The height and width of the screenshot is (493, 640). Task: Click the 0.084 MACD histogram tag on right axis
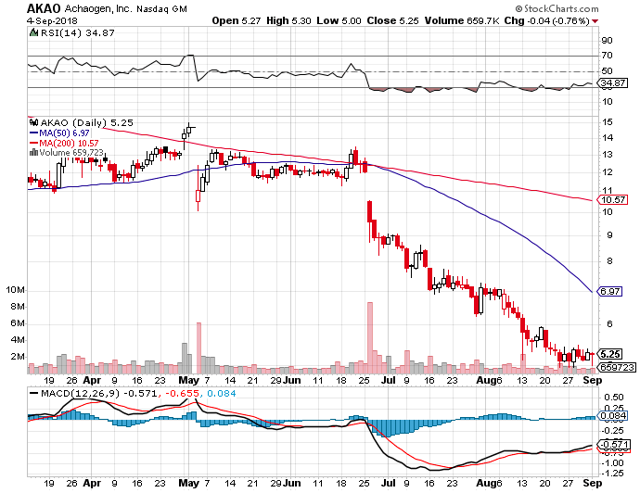click(612, 416)
